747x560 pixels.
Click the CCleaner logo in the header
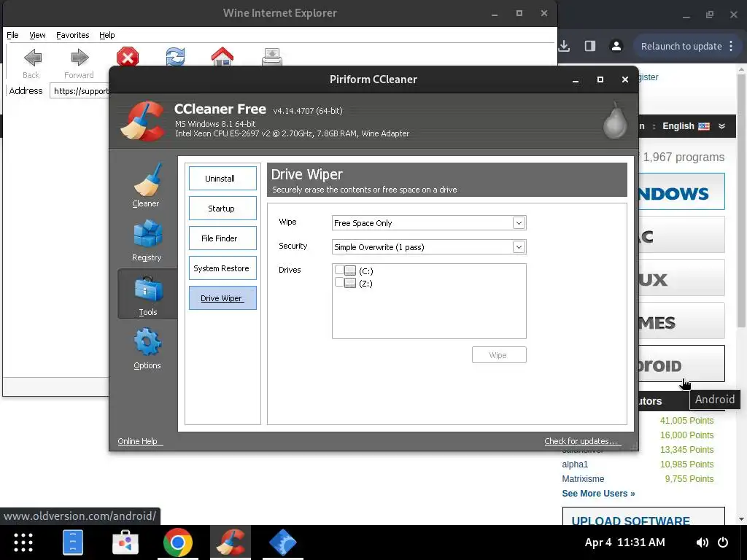(x=142, y=122)
